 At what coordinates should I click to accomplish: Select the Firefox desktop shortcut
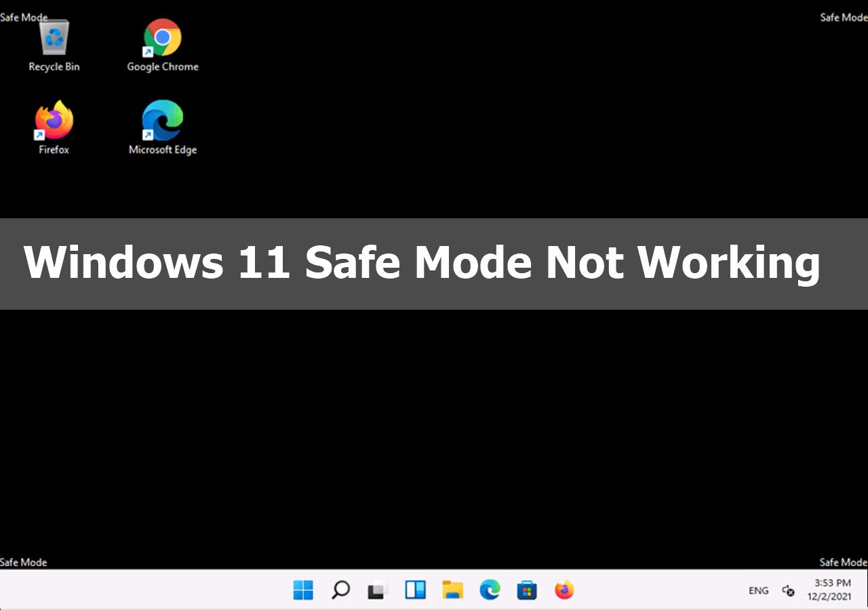click(54, 128)
